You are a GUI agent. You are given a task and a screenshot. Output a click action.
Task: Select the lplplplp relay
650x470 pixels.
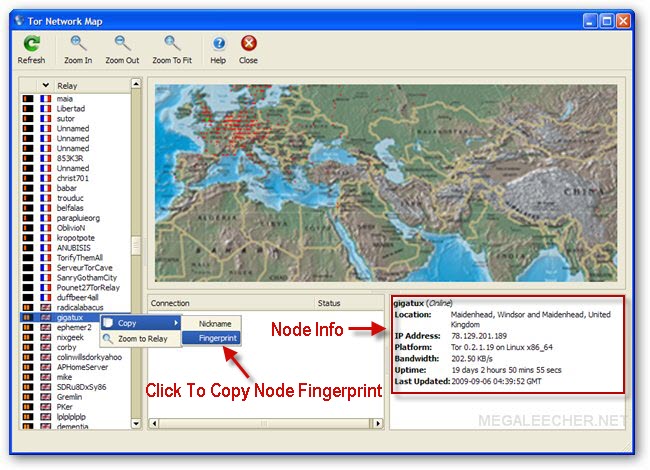pos(71,417)
